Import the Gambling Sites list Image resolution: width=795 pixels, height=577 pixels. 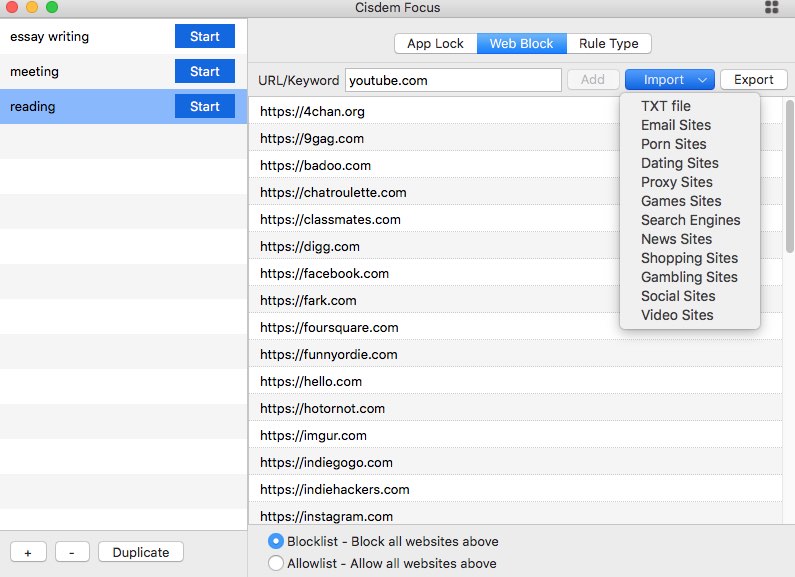click(689, 277)
